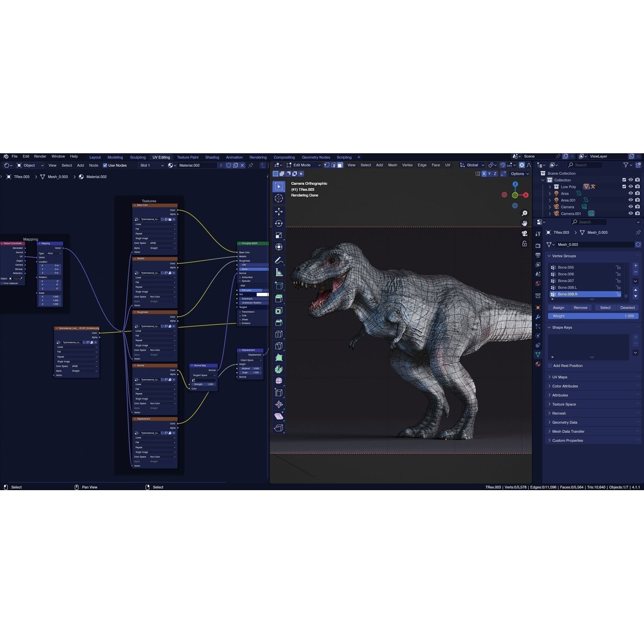Click the pan hand icon in viewport
This screenshot has height=644, width=644.
click(x=525, y=223)
